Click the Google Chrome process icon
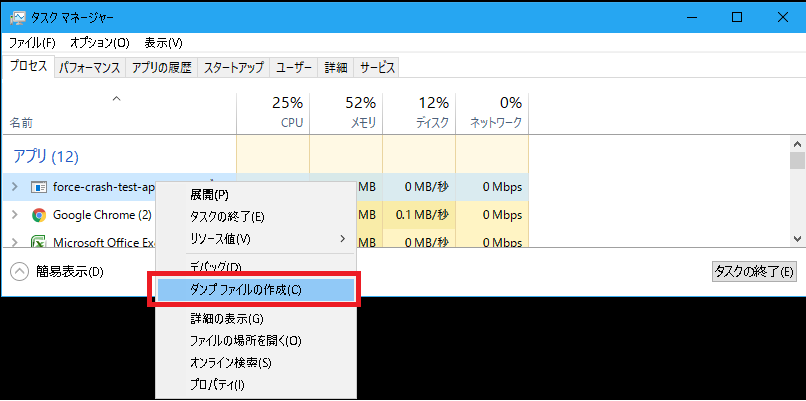The height and width of the screenshot is (401, 806). tap(39, 215)
